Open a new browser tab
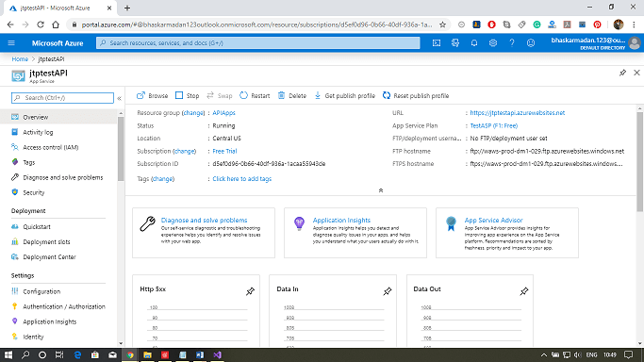 pos(127,8)
